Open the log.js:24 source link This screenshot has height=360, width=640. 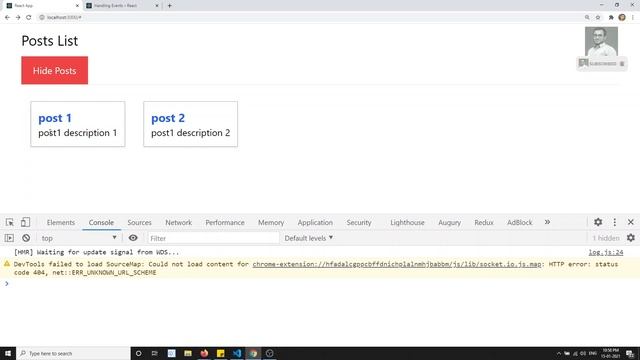tap(606, 253)
